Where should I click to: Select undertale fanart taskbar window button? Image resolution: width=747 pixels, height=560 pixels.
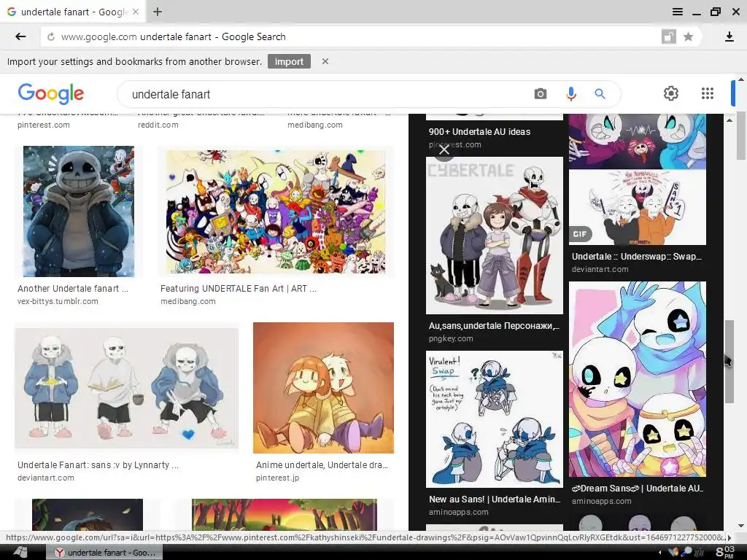click(x=104, y=553)
